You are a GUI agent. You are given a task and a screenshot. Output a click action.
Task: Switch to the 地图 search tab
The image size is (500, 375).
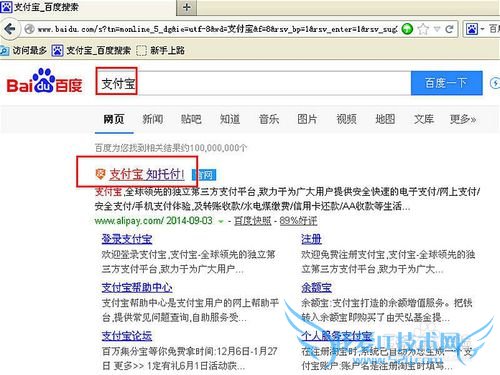[385, 119]
